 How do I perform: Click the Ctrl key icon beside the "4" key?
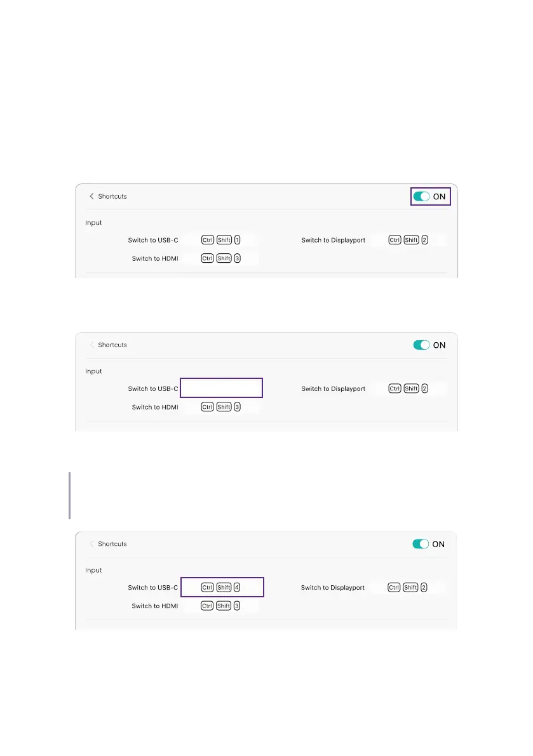[x=207, y=587]
